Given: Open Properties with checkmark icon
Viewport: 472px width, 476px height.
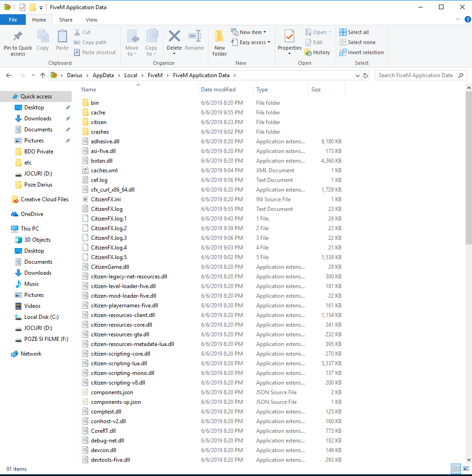Looking at the screenshot, I should [x=289, y=36].
